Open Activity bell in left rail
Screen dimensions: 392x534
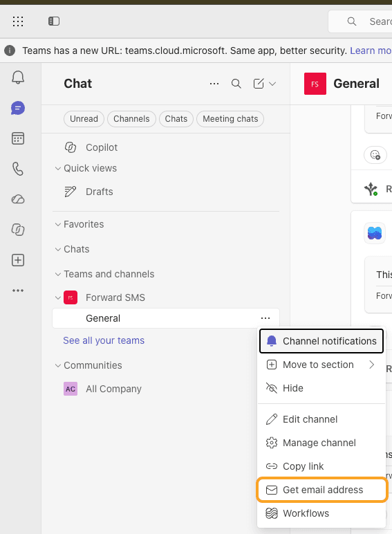click(18, 77)
